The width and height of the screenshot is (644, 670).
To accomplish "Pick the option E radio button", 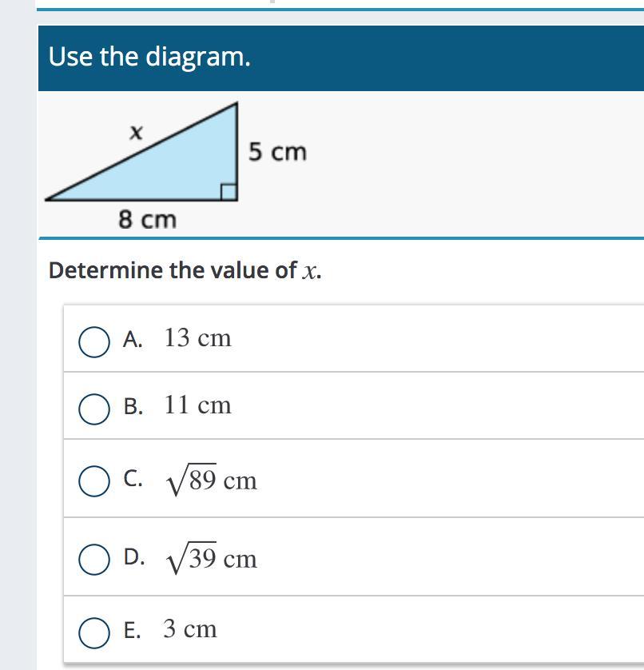I will (94, 632).
